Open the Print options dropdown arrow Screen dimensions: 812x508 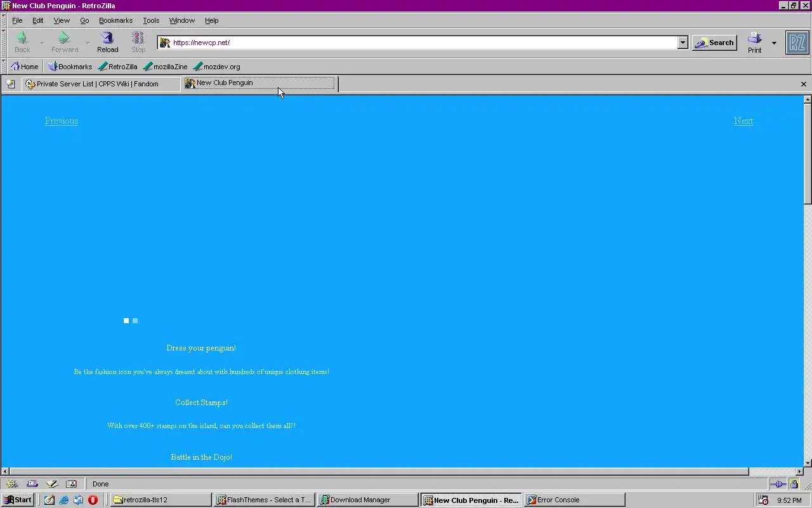click(774, 43)
